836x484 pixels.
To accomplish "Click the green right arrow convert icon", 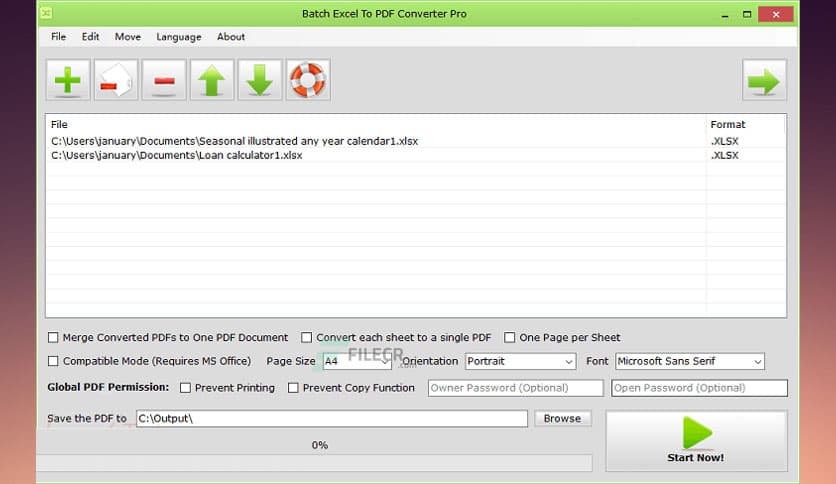I will [764, 80].
